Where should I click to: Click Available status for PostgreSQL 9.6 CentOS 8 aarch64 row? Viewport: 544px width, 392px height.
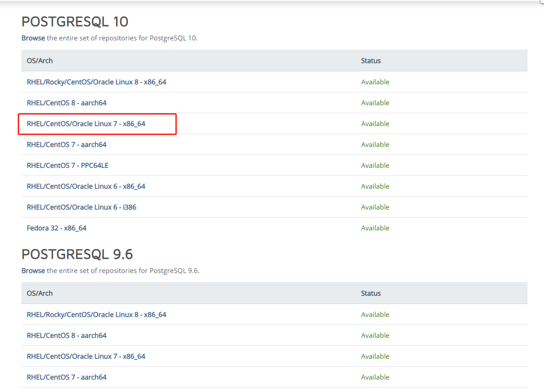[x=375, y=336]
